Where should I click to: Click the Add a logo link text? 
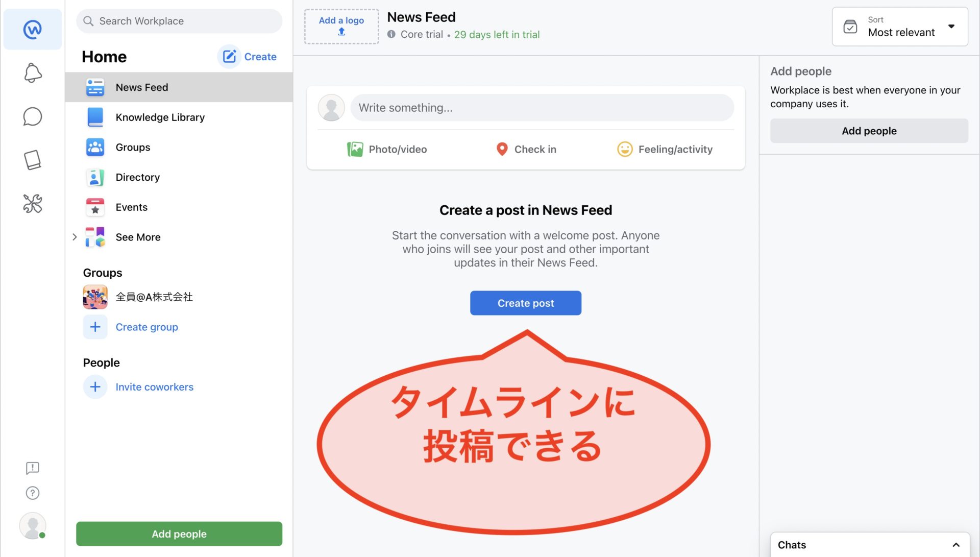[341, 20]
